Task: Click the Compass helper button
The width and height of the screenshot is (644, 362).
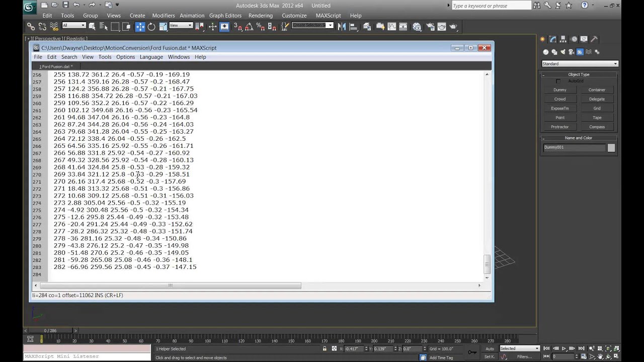Action: coord(597,127)
